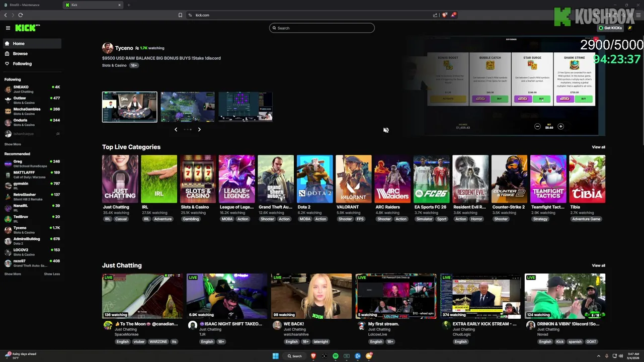Click the GOAT tag on DRINKIN & VIBIN' stream
Screen dimensions: 644x362
[x=591, y=342]
